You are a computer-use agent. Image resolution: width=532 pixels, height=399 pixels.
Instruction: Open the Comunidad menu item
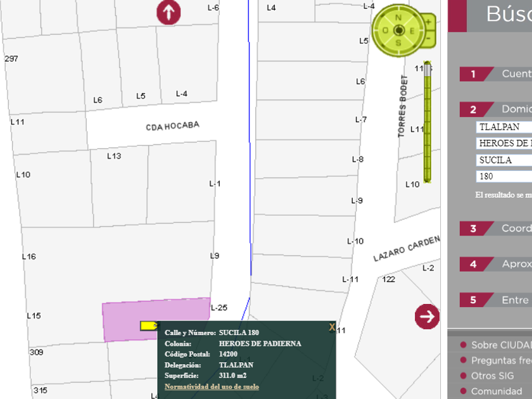click(x=496, y=391)
